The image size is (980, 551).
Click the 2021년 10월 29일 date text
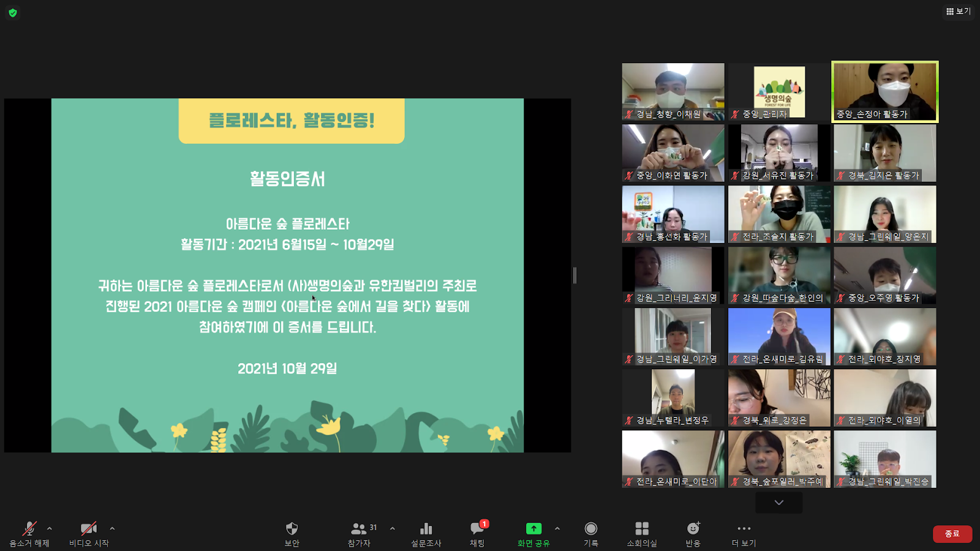coord(287,369)
